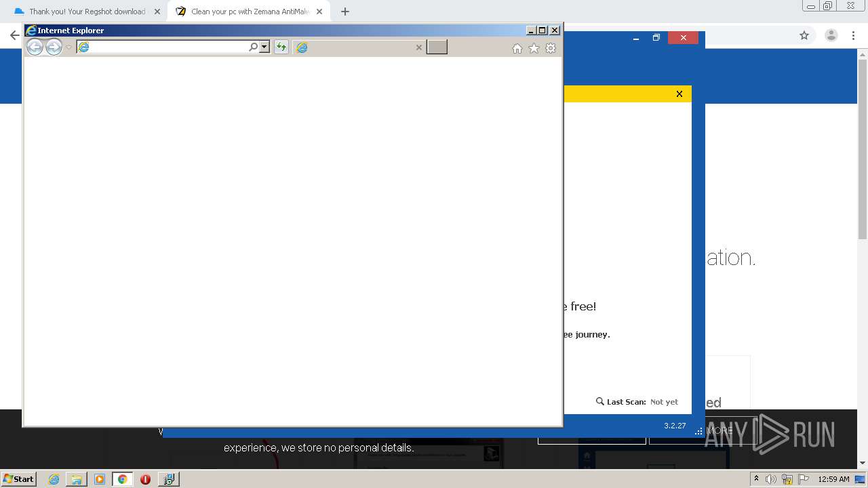Open a new Internet Explorer tab
The width and height of the screenshot is (868, 488).
[x=437, y=47]
